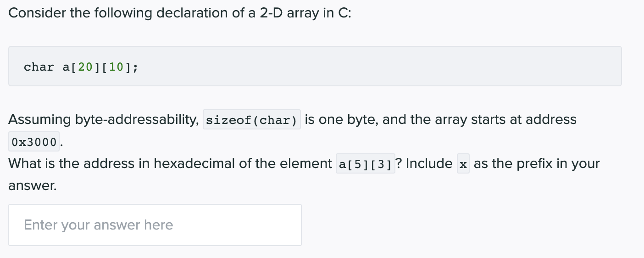Click the word 'answer.' below the question
The image size is (644, 258).
[x=33, y=186]
